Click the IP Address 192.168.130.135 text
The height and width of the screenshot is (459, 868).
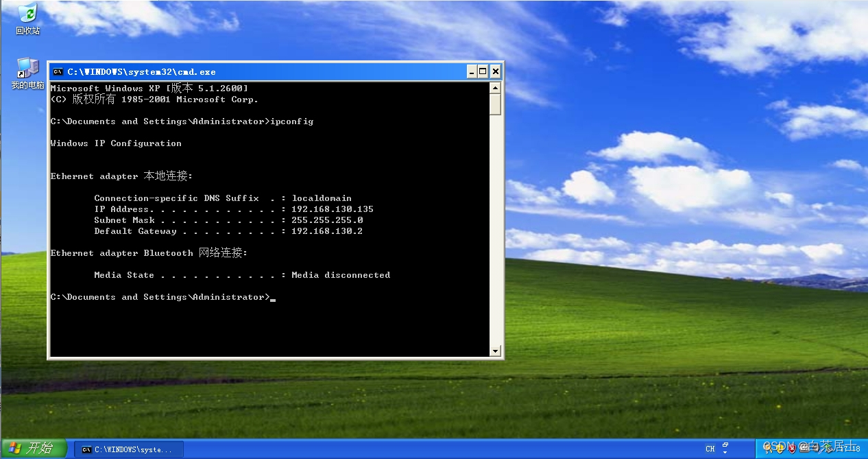tap(333, 209)
